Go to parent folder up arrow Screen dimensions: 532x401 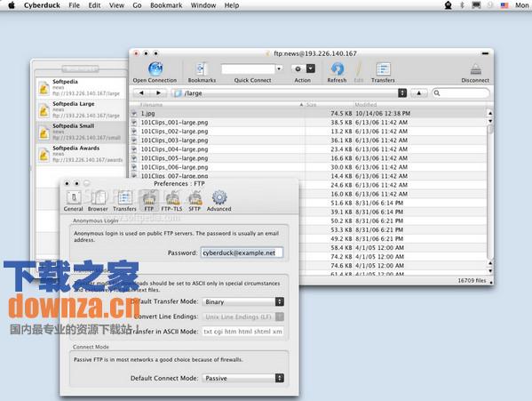coord(419,93)
